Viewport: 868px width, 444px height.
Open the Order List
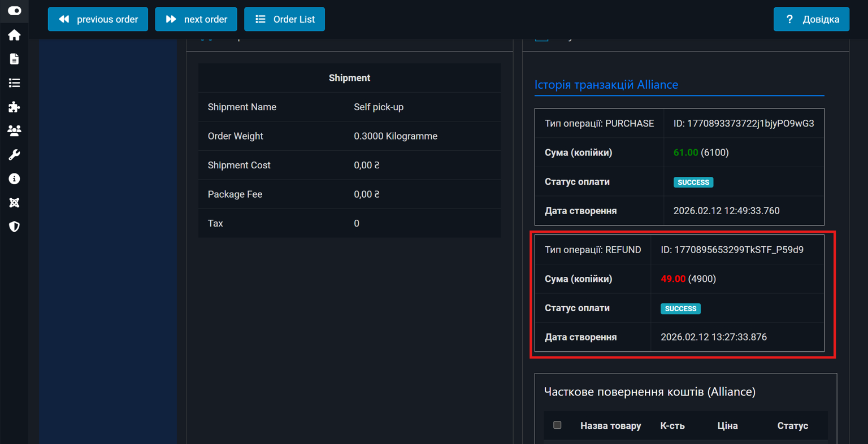[x=284, y=19]
